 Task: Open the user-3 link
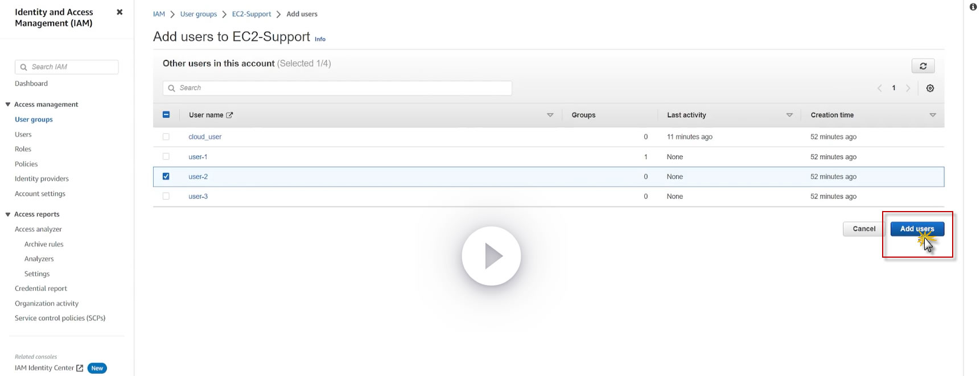(198, 196)
